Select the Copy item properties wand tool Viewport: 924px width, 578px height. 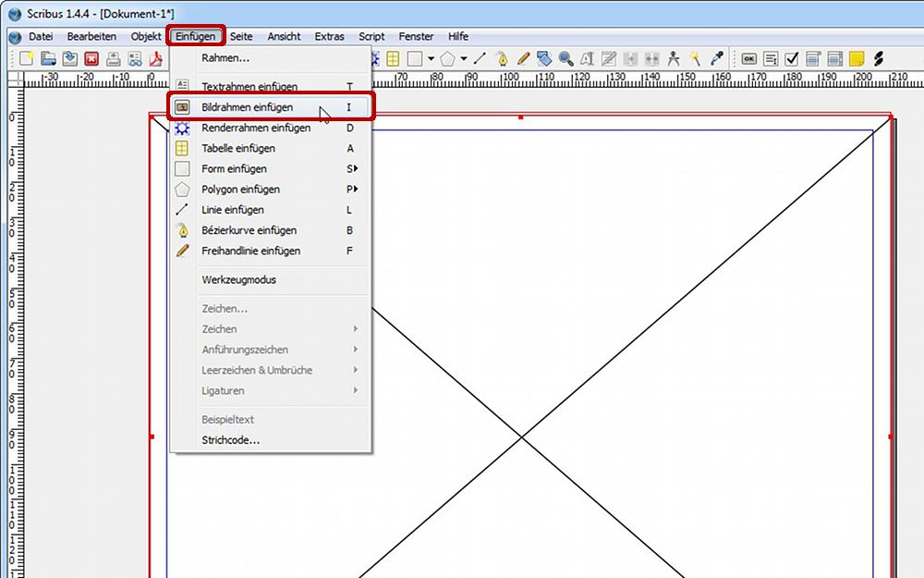pos(696,58)
